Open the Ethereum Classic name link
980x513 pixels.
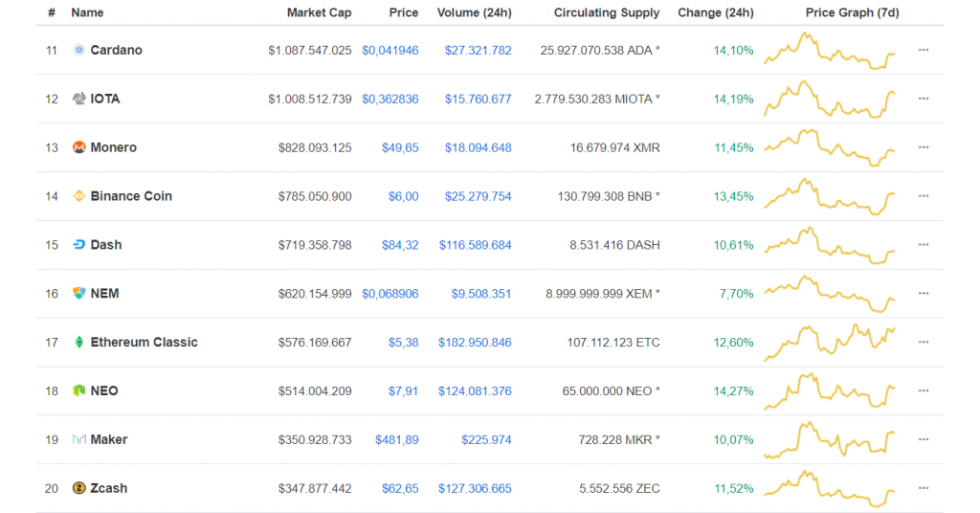144,343
